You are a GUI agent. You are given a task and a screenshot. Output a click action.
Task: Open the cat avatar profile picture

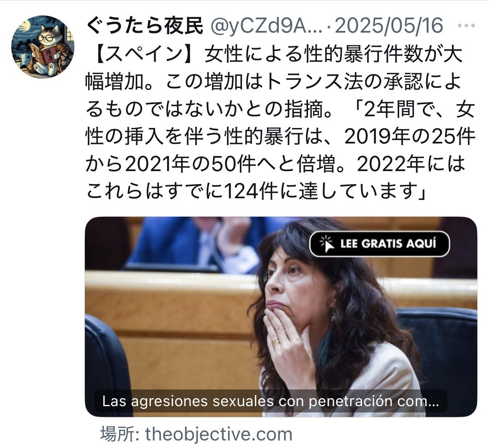(43, 47)
